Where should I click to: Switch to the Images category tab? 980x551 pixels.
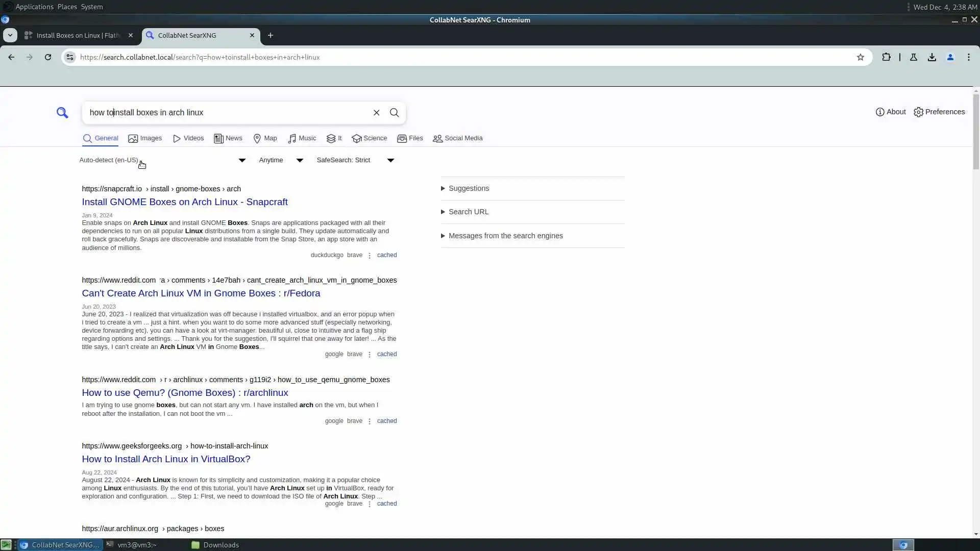[x=145, y=138]
